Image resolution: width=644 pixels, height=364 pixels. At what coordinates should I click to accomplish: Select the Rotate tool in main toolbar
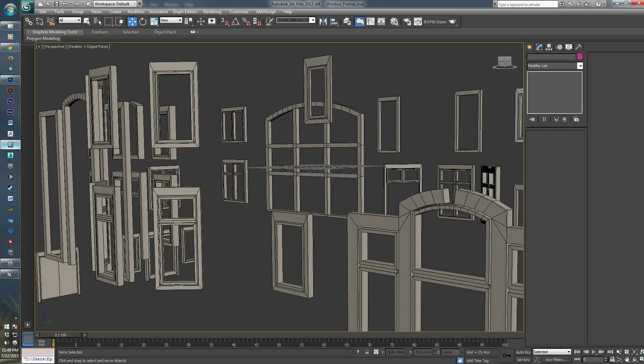[143, 22]
